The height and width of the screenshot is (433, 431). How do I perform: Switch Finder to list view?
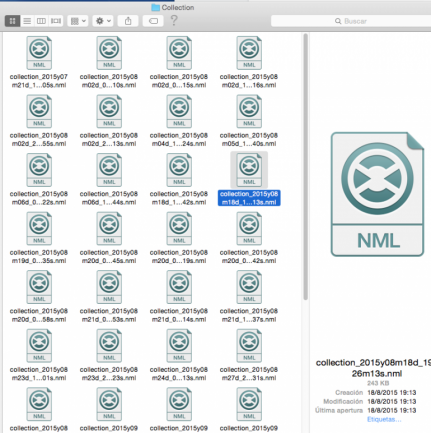27,21
